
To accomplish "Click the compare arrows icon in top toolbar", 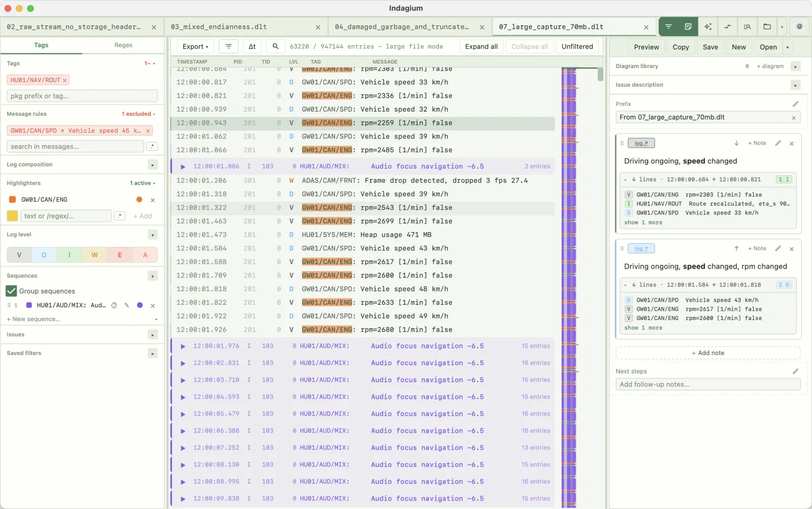I will click(x=728, y=26).
